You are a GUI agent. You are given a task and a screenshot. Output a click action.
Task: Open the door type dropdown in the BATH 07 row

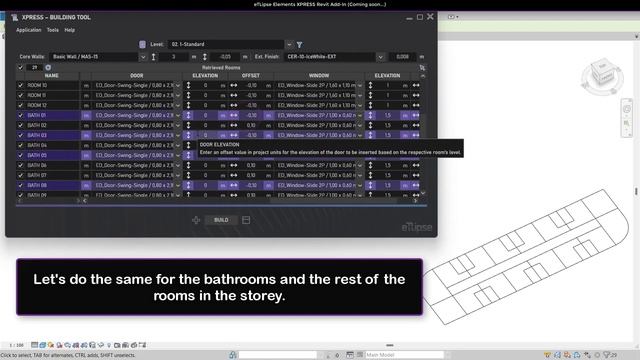click(178, 175)
